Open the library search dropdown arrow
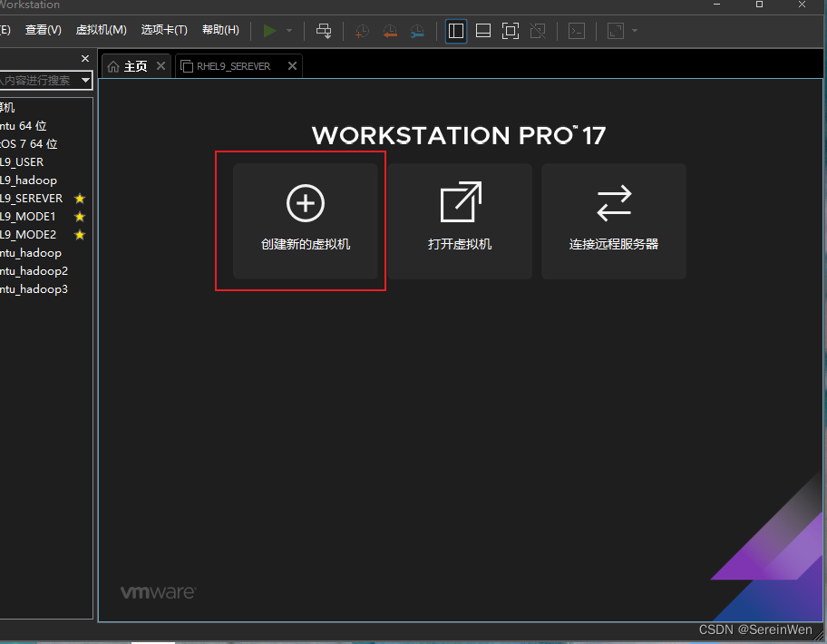The image size is (827, 644). click(x=85, y=80)
